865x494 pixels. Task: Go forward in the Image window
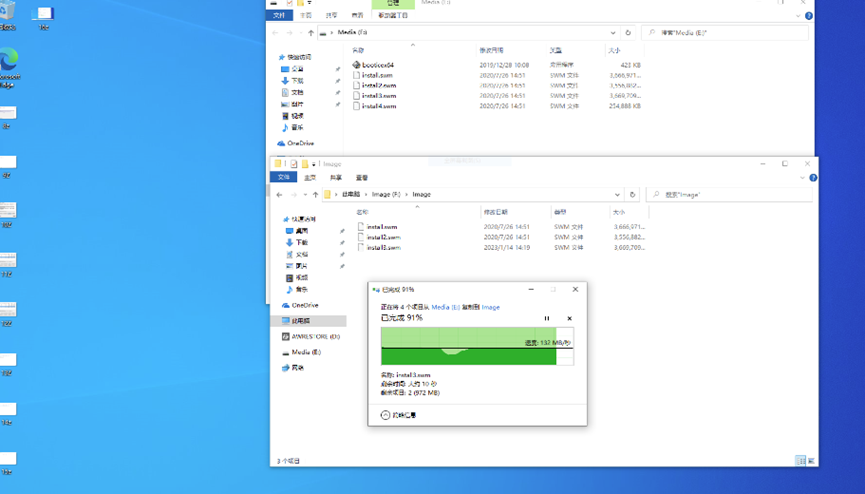(293, 195)
